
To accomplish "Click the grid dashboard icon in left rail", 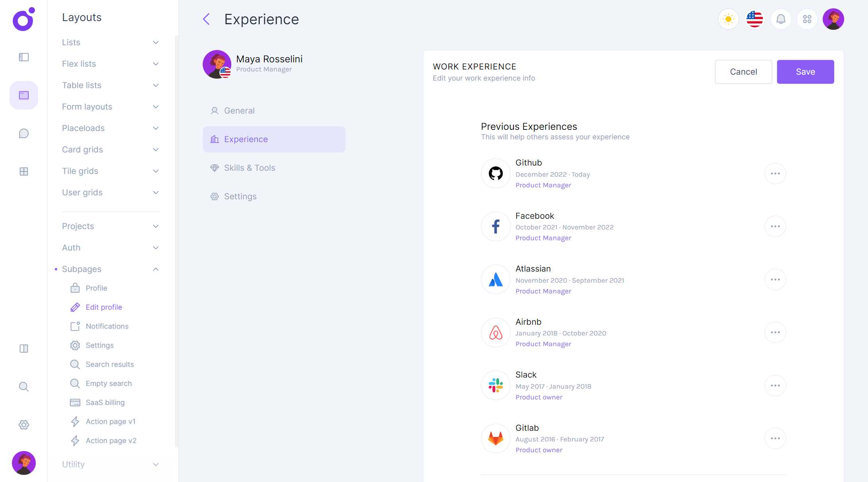I will click(24, 172).
